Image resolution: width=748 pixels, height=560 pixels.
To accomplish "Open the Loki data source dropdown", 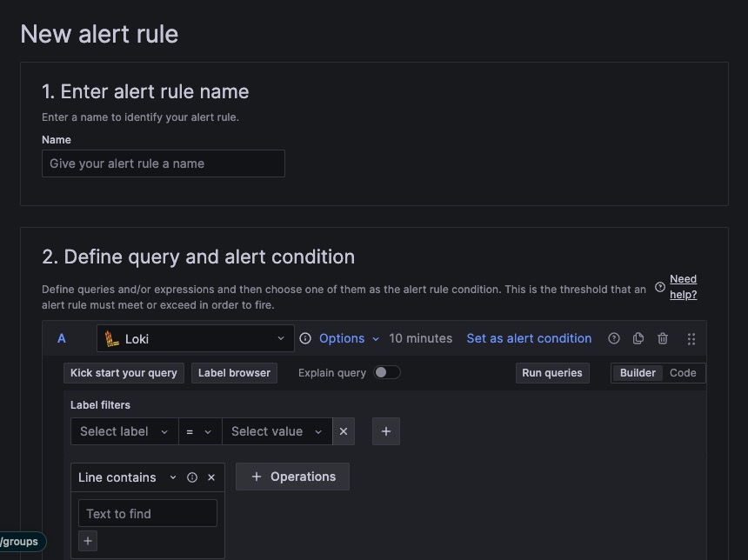I will tap(196, 338).
